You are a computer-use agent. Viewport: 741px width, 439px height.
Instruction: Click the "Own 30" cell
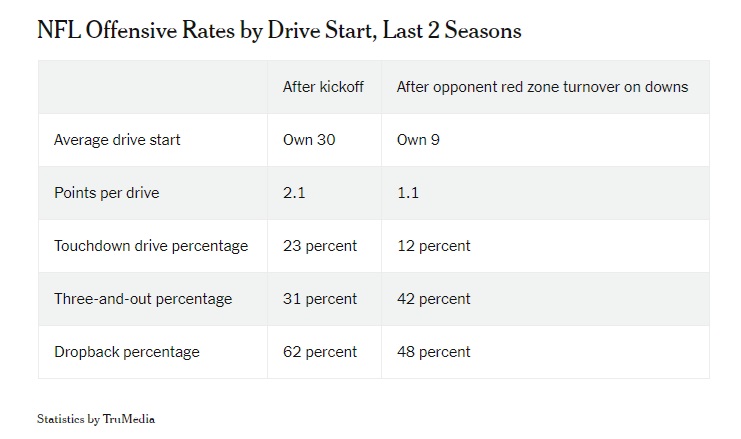pos(309,140)
